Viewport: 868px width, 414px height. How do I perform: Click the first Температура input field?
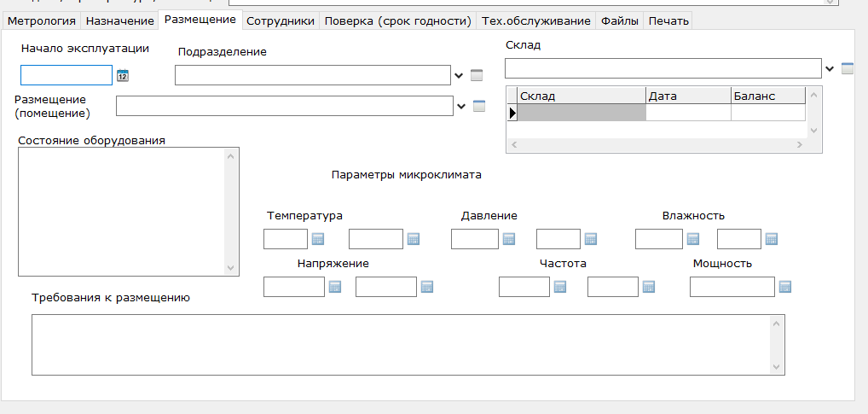(x=286, y=239)
